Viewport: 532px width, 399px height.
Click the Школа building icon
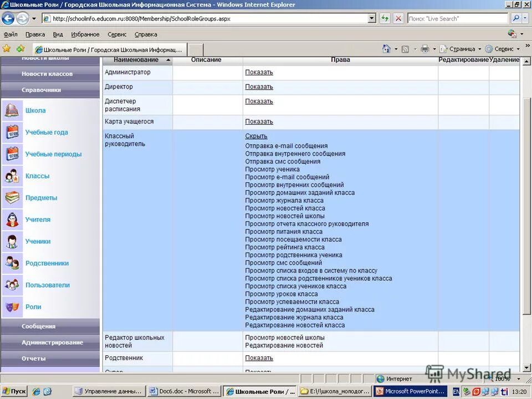[x=12, y=111]
